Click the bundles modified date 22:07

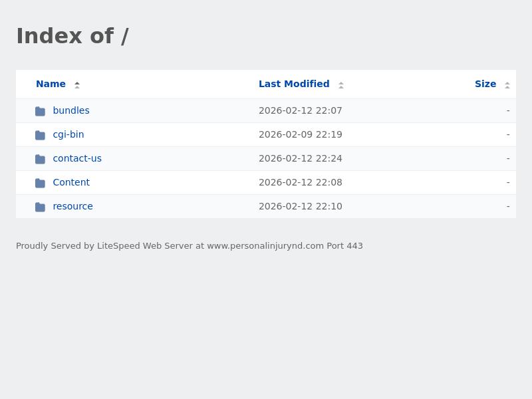[301, 110]
